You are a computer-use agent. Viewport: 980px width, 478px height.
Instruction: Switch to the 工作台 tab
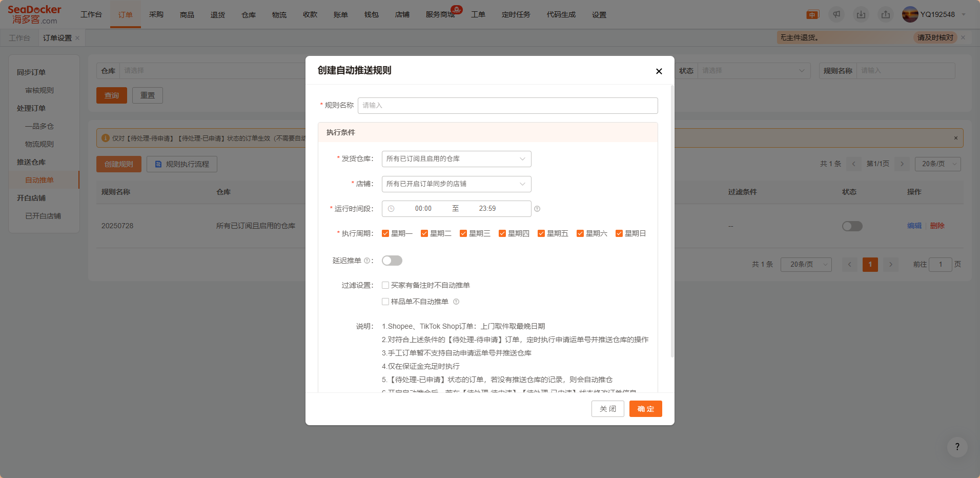pyautogui.click(x=19, y=38)
